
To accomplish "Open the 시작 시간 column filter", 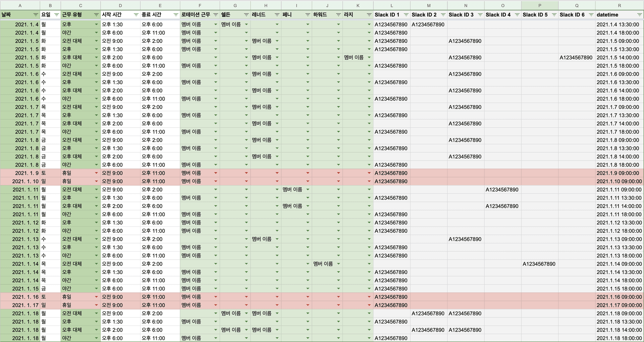I will (x=136, y=15).
